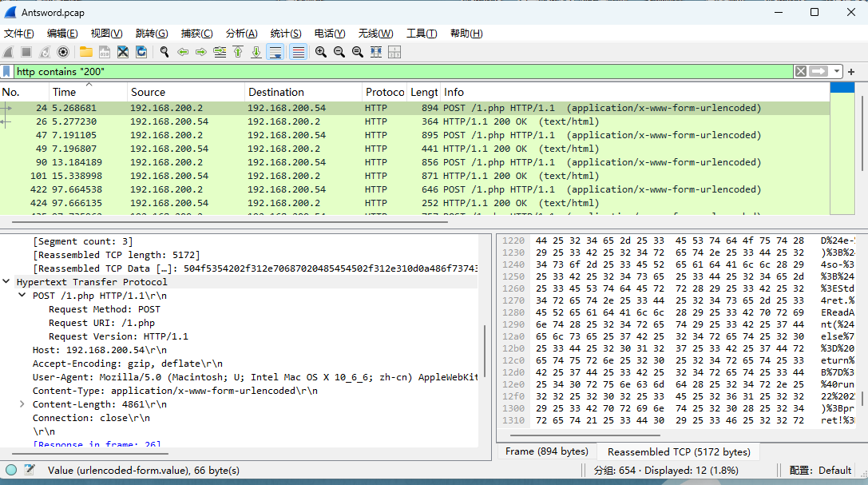Click the resize columns to fit icon
The image size is (868, 485).
[x=376, y=52]
